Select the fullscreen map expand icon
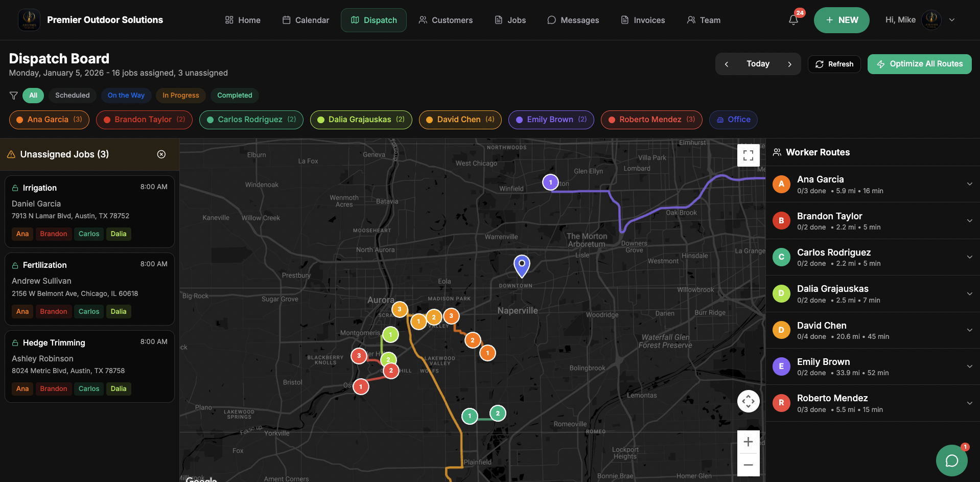980x482 pixels. [x=748, y=155]
